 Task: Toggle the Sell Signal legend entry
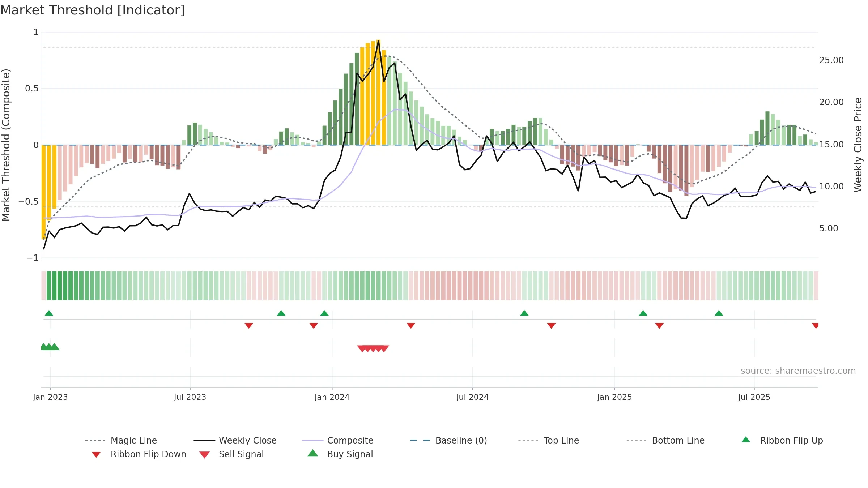(x=231, y=454)
